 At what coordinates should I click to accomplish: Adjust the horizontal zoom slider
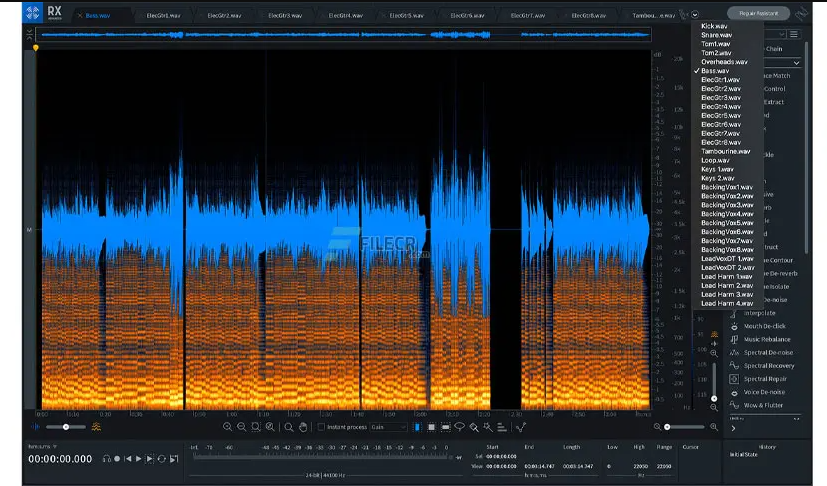tap(685, 427)
